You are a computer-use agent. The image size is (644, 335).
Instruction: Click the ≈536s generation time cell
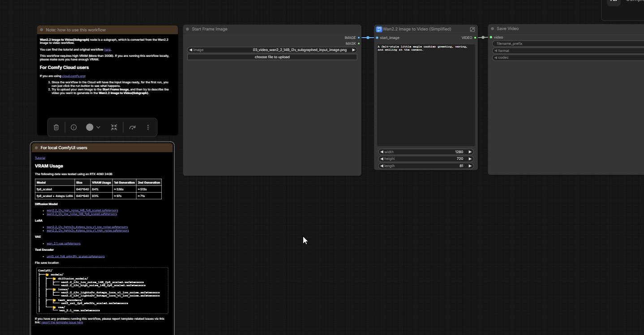click(124, 189)
